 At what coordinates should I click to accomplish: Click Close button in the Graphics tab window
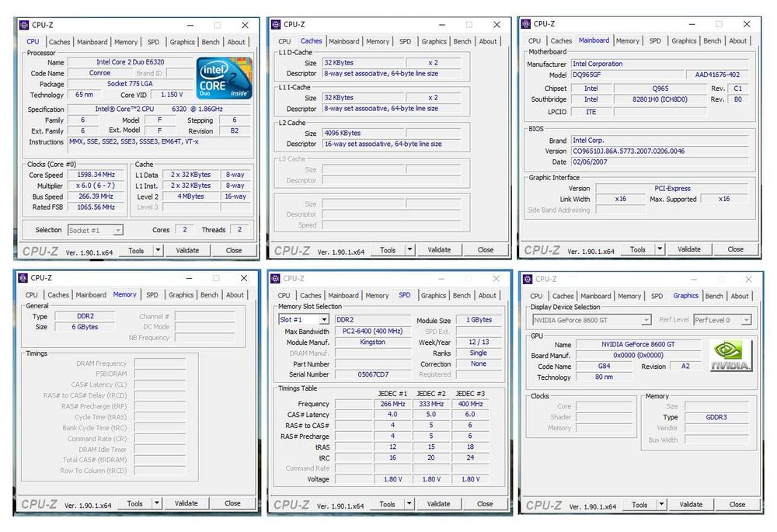[737, 505]
